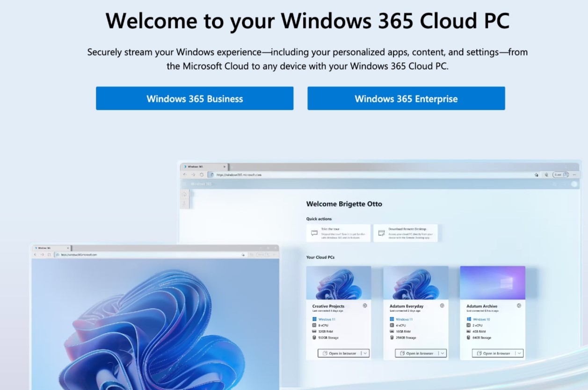View site info icon in Welcome window address bar
This screenshot has width=588, height=390.
211,174
